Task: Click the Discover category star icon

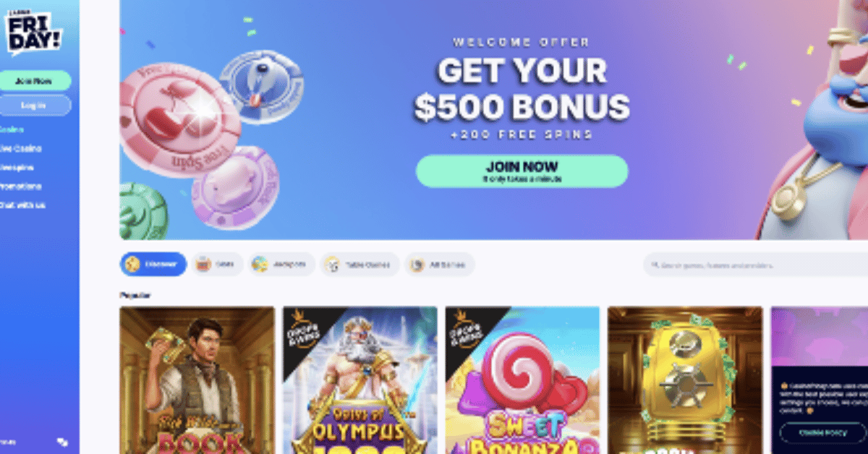Action: point(132,265)
